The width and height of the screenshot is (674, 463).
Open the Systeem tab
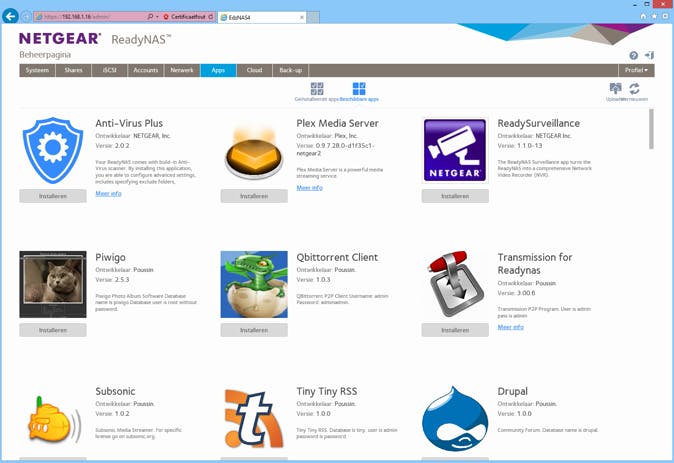(x=37, y=70)
